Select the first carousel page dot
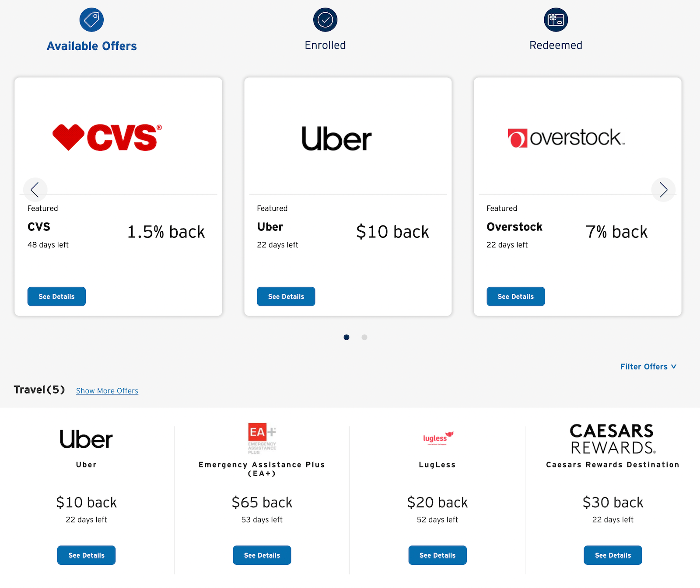 tap(346, 337)
